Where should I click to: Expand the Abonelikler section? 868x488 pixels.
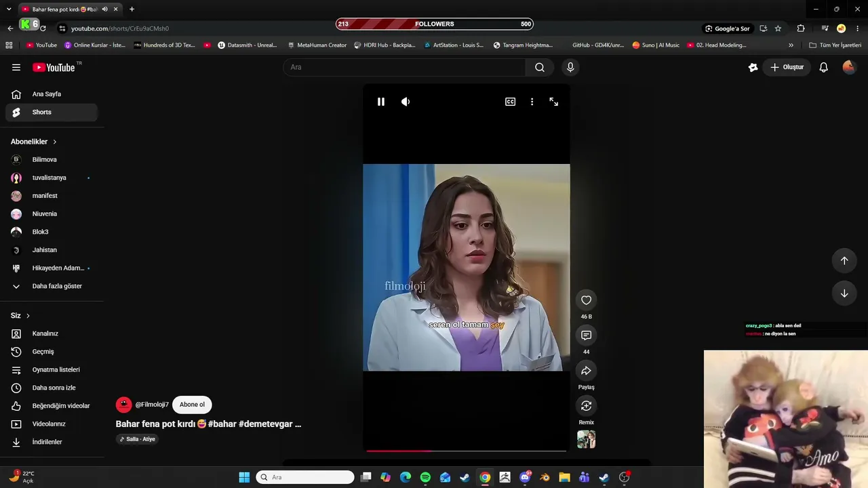point(34,142)
